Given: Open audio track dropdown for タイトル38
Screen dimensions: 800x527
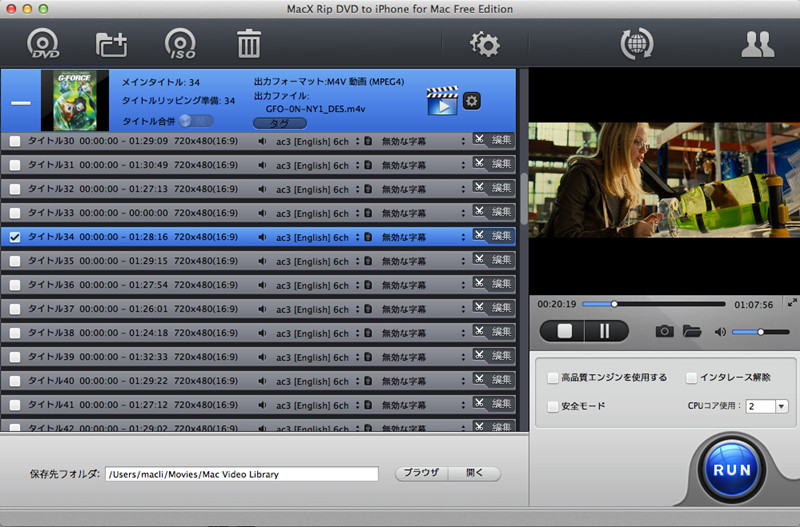Looking at the screenshot, I should coord(358,333).
